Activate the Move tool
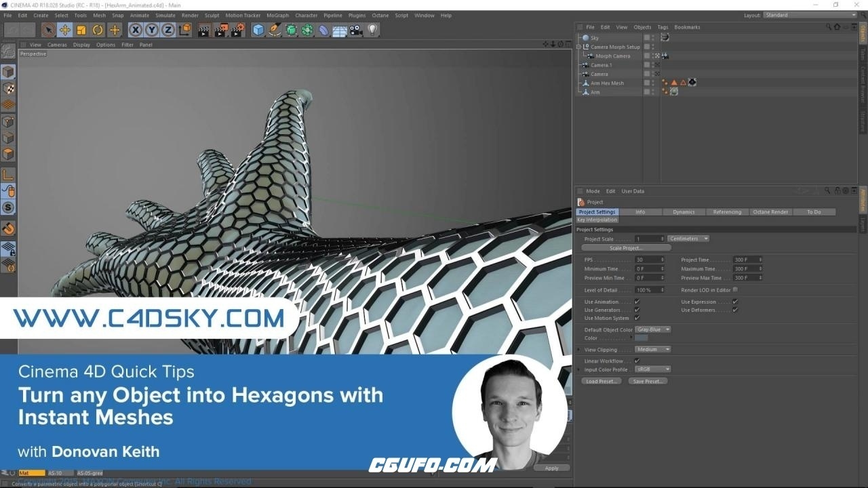The height and width of the screenshot is (488, 868). point(65,30)
